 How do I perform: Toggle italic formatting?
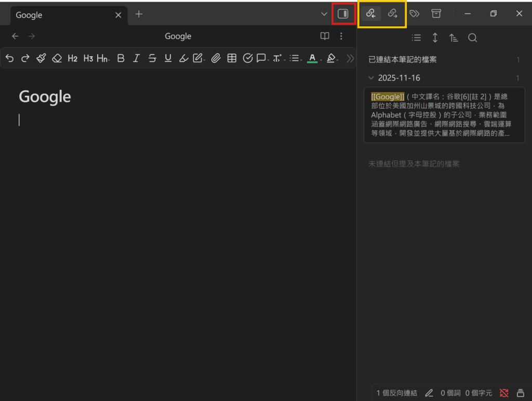click(x=136, y=58)
